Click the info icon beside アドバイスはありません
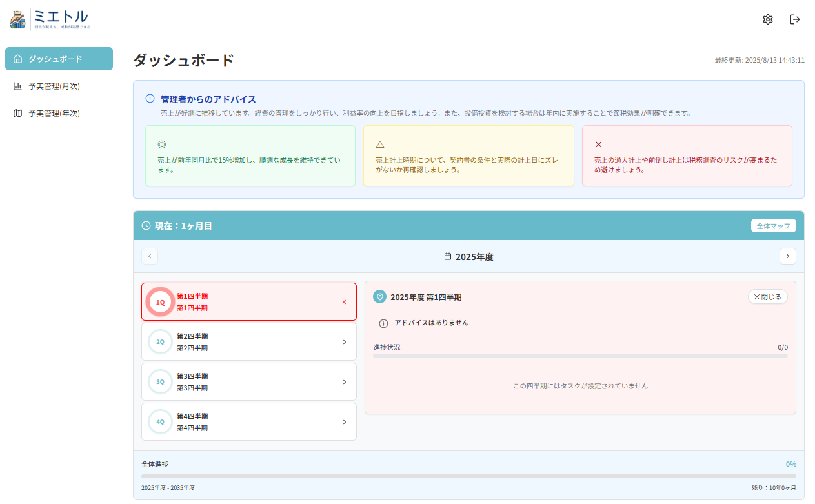The width and height of the screenshot is (815, 504). 383,323
